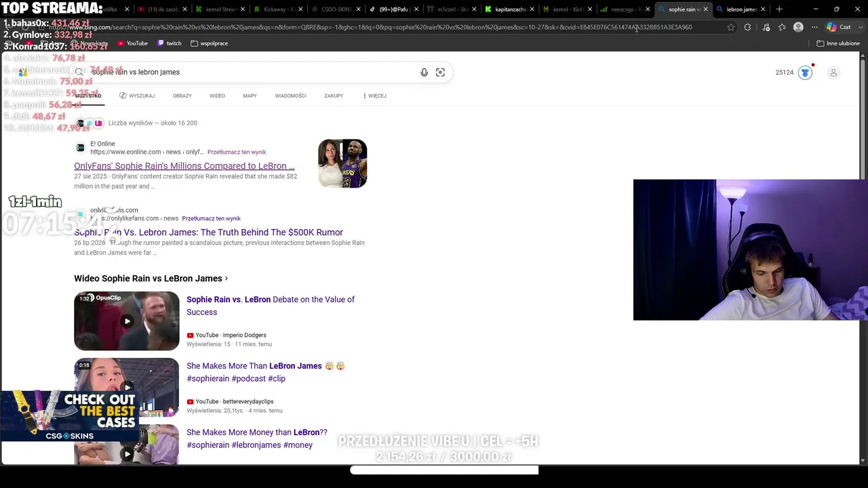The width and height of the screenshot is (868, 488).
Task: Close the 'lebron james' tab
Action: point(763,9)
